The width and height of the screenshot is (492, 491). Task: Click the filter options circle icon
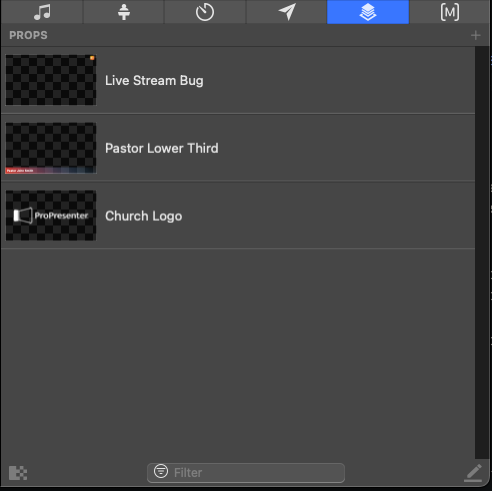point(161,471)
